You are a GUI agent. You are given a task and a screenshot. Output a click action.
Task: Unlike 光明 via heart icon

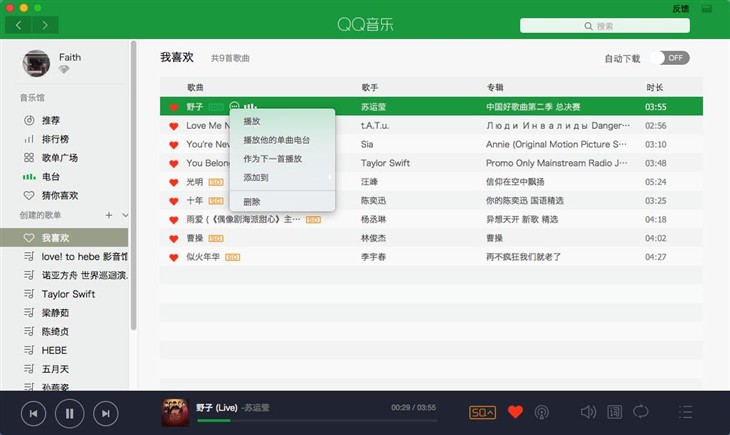click(x=174, y=182)
